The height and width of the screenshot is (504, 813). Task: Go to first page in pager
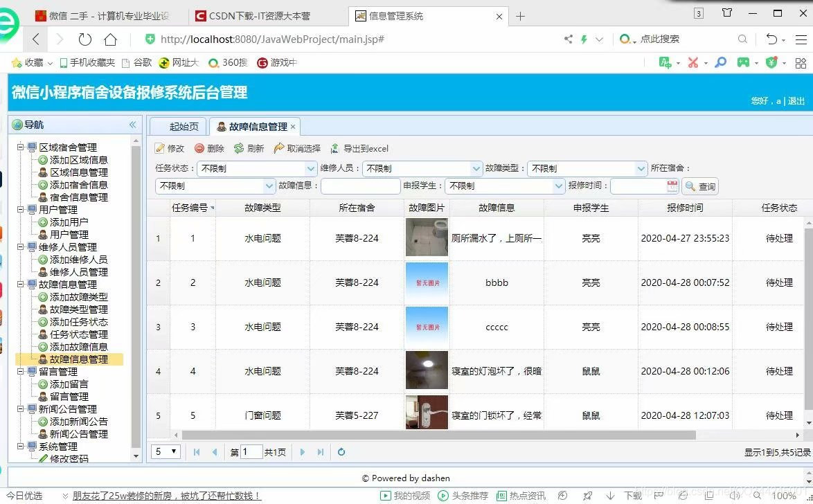click(x=197, y=452)
